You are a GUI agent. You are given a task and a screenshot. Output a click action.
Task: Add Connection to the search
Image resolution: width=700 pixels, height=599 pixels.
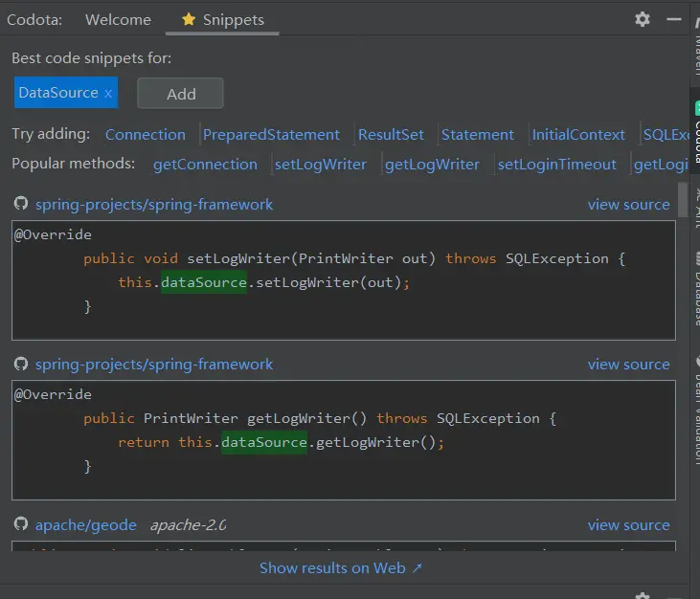click(x=146, y=135)
